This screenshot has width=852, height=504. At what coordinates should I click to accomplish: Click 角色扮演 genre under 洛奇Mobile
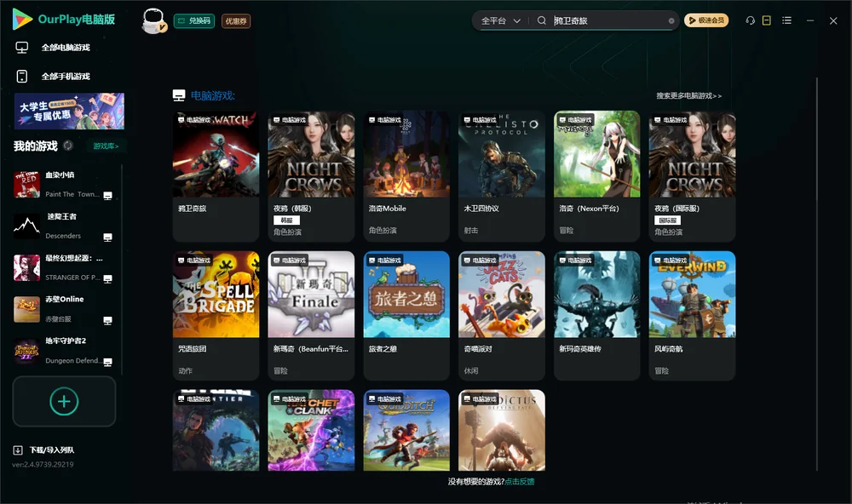(x=383, y=230)
